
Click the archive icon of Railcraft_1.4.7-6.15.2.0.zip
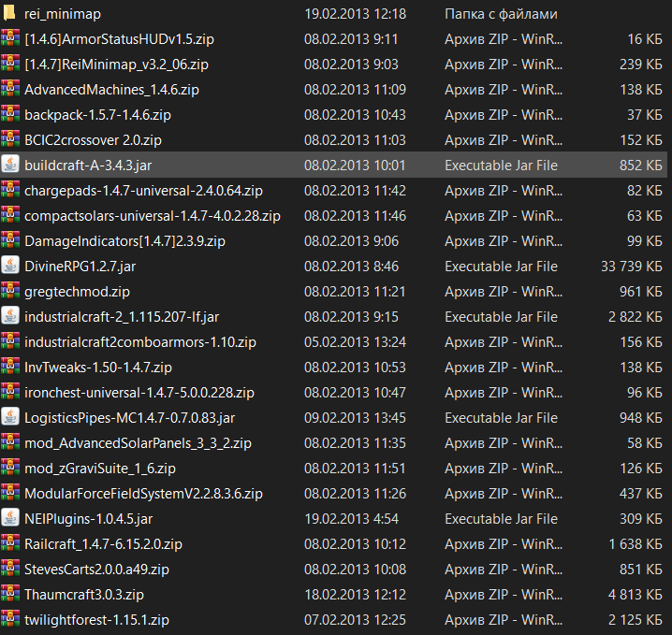pos(10,543)
